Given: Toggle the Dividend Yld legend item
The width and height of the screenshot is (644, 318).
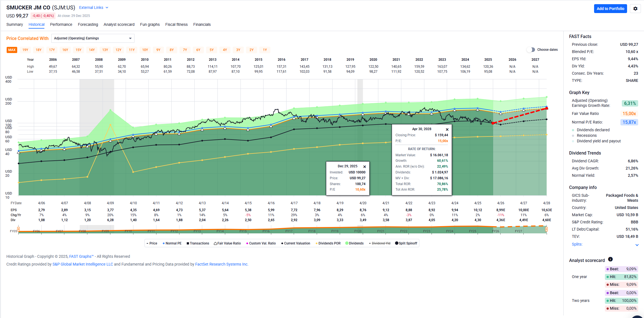Looking at the screenshot, I should pyautogui.click(x=381, y=243).
